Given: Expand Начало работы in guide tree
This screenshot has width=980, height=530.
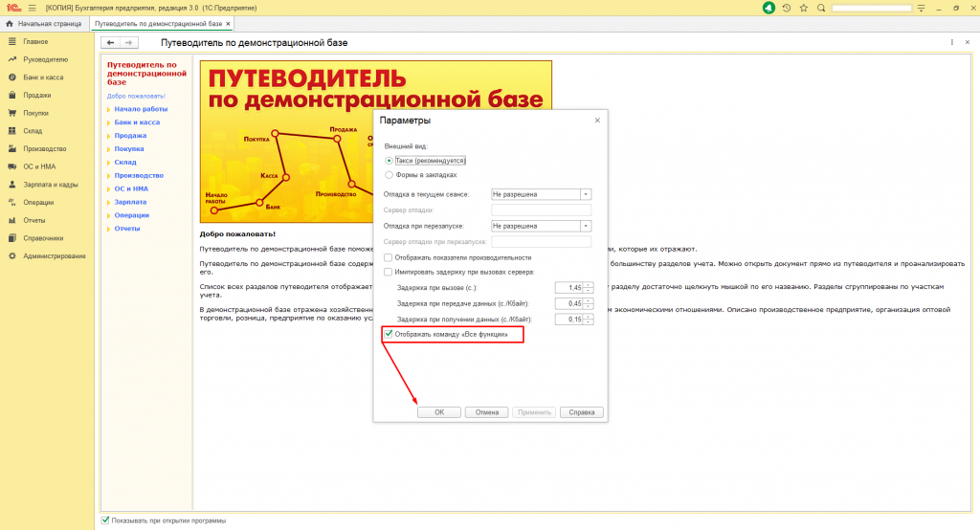Looking at the screenshot, I should click(x=109, y=109).
